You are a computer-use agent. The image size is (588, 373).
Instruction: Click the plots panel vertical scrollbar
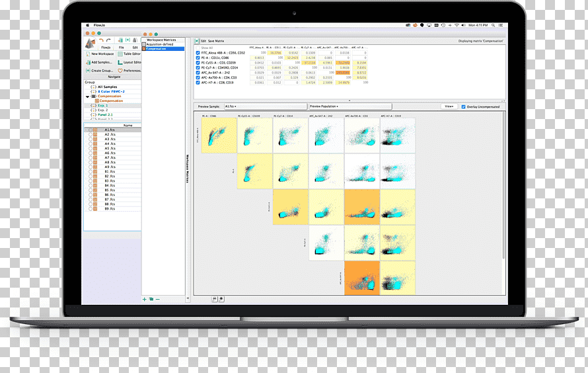click(x=503, y=185)
